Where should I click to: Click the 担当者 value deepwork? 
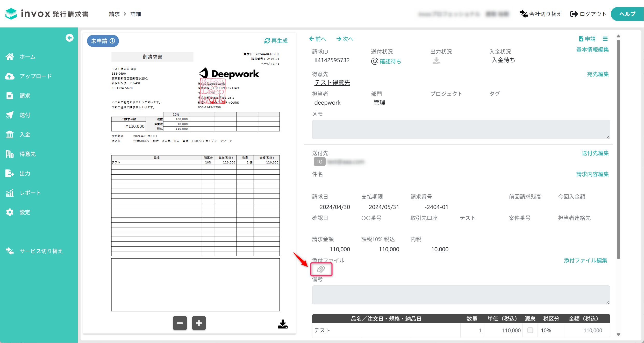327,103
